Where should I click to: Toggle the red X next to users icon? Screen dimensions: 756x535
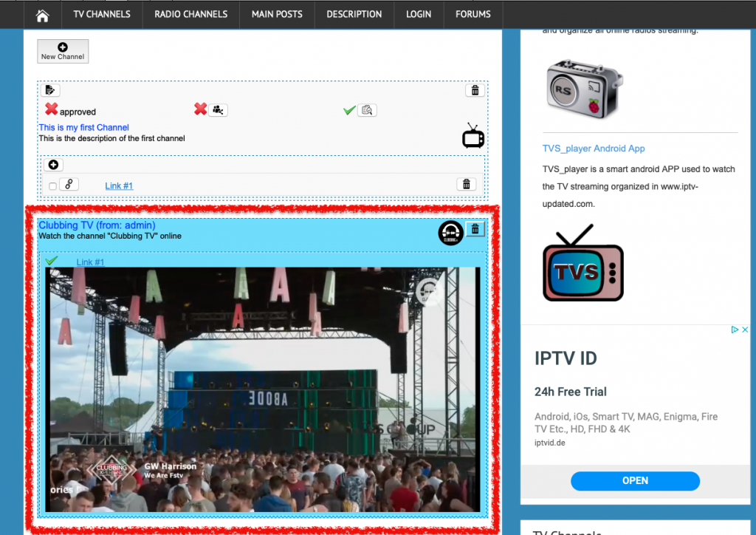pos(200,109)
